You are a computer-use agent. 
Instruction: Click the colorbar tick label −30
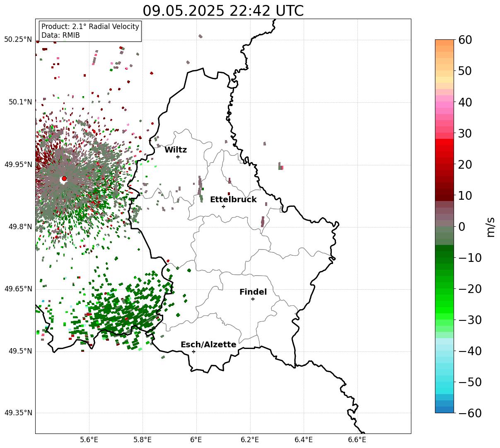pyautogui.click(x=470, y=320)
